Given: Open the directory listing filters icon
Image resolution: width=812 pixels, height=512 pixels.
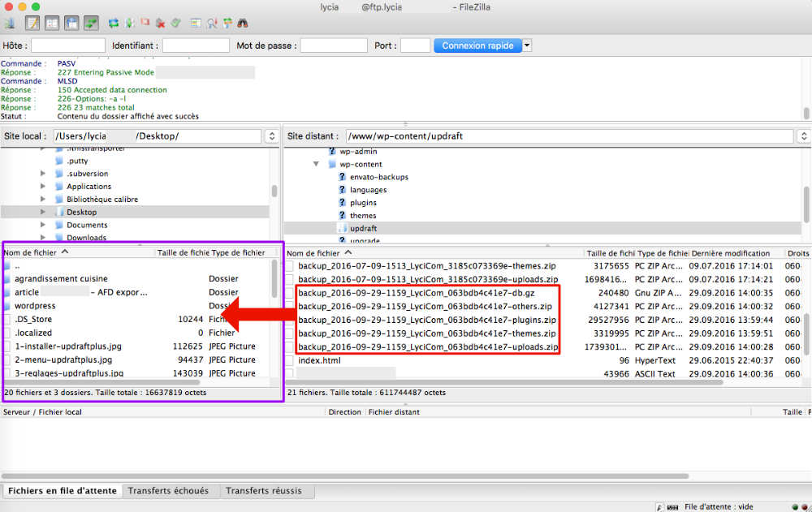Looking at the screenshot, I should click(x=196, y=23).
